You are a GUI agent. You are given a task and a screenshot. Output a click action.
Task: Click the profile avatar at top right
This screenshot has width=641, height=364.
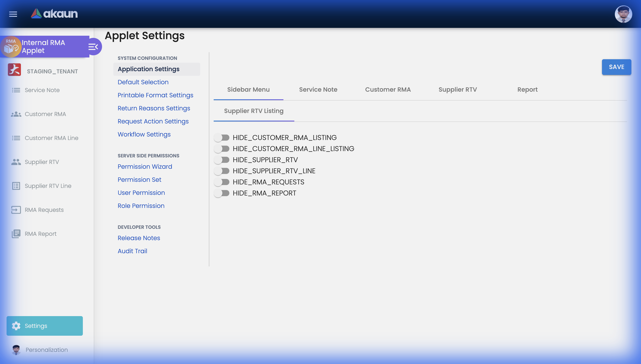624,14
